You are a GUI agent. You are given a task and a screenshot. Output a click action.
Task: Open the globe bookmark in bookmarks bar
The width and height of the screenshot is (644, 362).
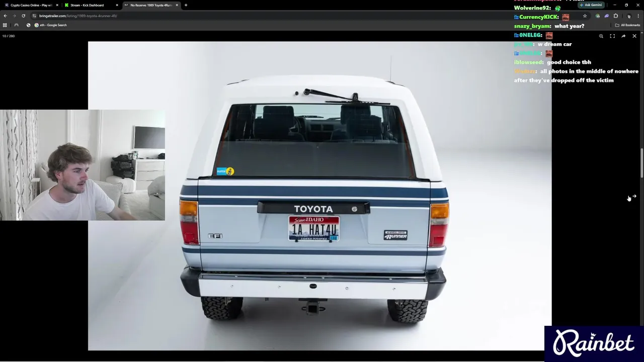pos(28,25)
